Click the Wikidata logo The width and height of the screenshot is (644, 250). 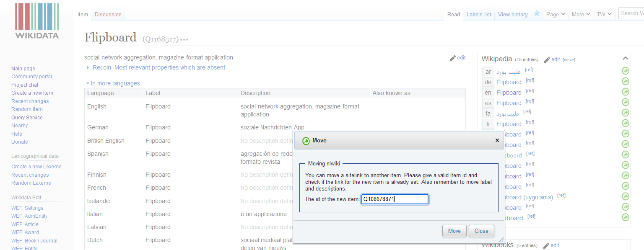pos(37,21)
